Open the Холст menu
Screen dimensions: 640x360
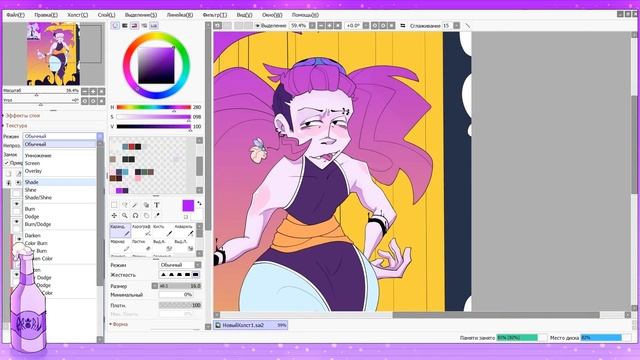[78, 15]
